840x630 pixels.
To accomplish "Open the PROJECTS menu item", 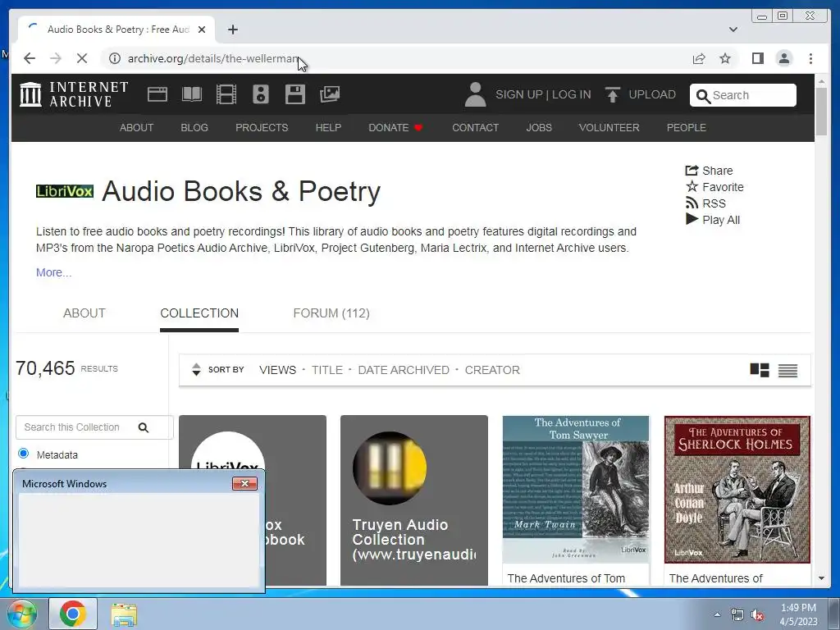I will (262, 128).
